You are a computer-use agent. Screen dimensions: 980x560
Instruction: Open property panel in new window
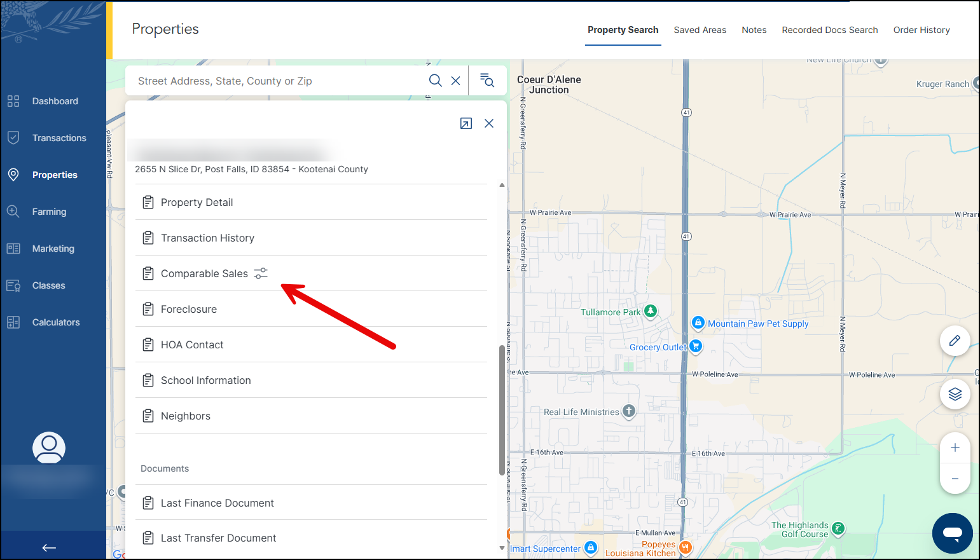coord(466,124)
